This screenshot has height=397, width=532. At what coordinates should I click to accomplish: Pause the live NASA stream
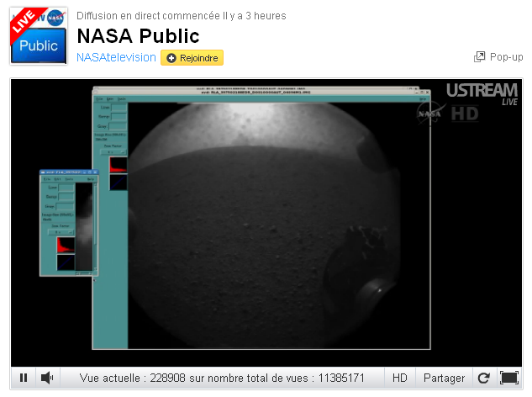[x=24, y=378]
